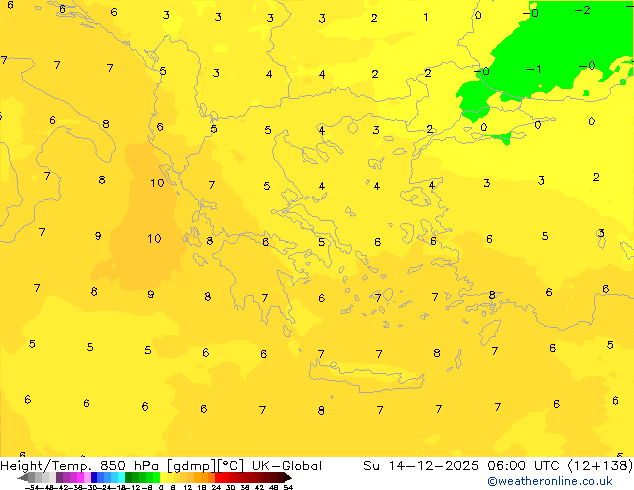Click the '-2' temperature value on map
The width and height of the screenshot is (634, 490).
point(583,10)
